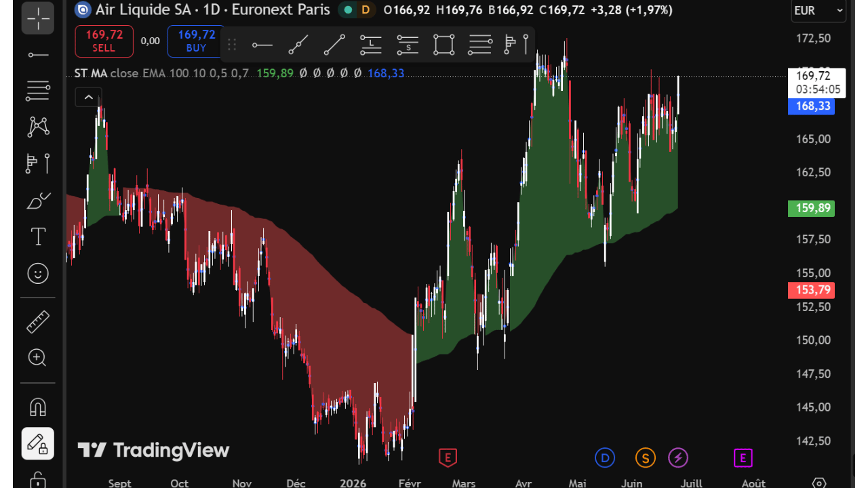Viewport: 868px width, 488px height.
Task: Click the Air Liquide SA symbol title
Action: (x=144, y=9)
